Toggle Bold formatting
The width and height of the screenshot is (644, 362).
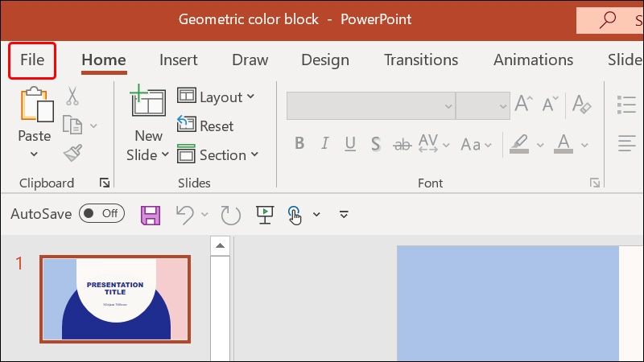point(299,143)
